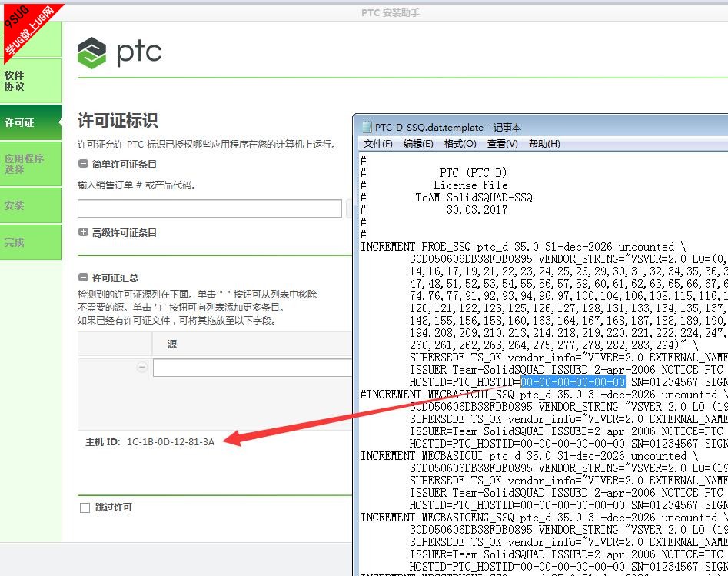Click the 'INCREMENT MECBASICENG_SSQ' line in Notepad
728x576 pixels.
click(x=544, y=518)
